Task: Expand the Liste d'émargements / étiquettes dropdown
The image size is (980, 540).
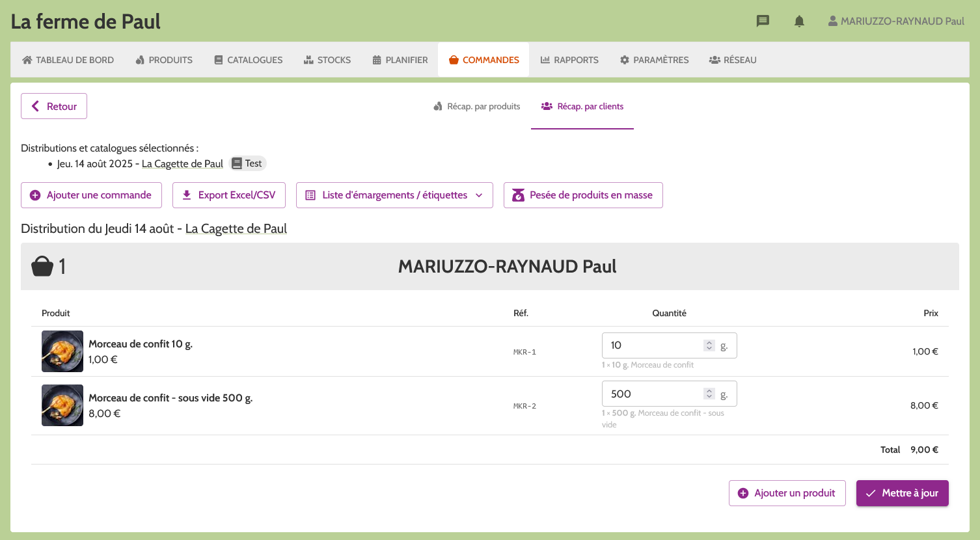Action: pos(480,195)
